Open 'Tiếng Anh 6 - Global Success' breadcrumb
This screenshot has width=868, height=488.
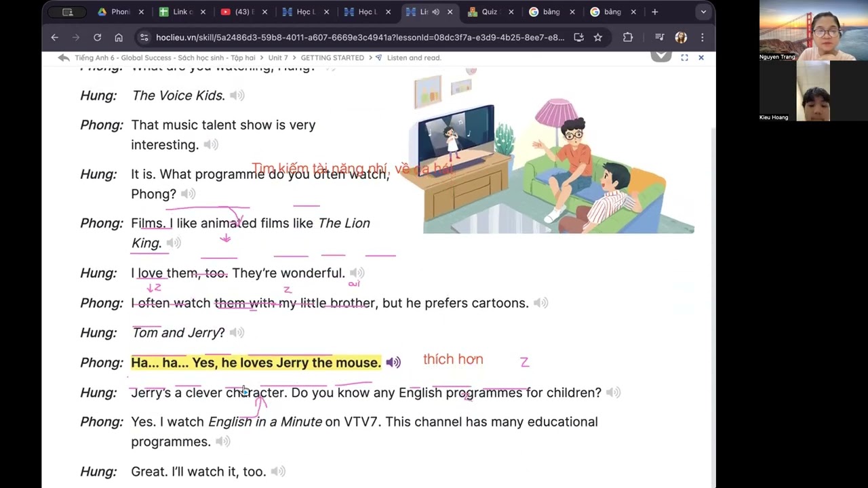165,58
